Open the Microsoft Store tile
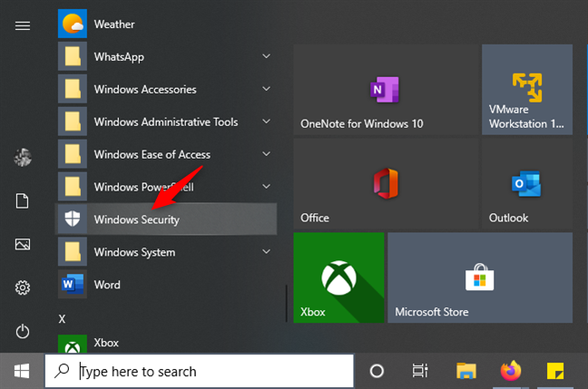Viewport: 588px width, 389px height. 480,277
